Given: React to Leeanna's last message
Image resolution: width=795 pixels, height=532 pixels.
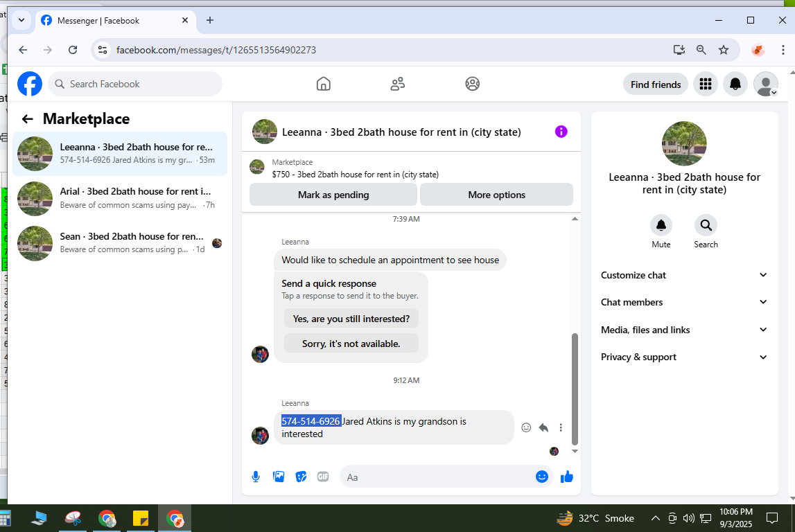Looking at the screenshot, I should point(526,427).
